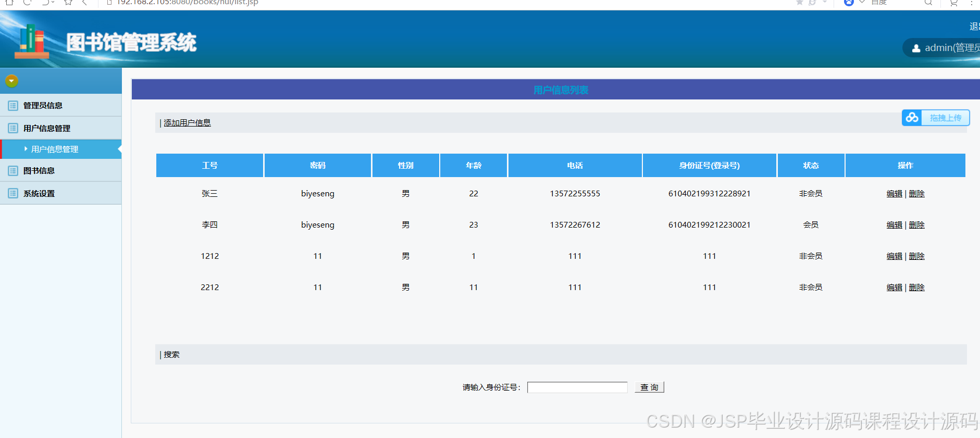Click phone number 13572267612

click(x=575, y=225)
